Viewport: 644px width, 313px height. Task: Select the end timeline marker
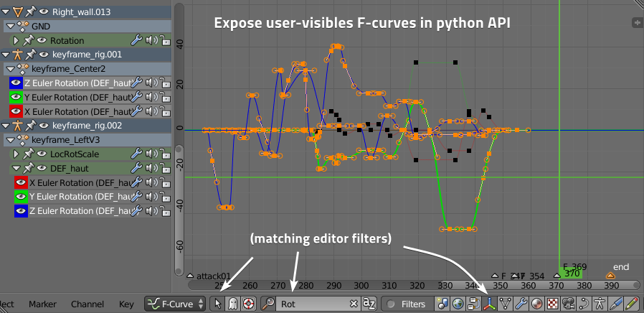[x=610, y=275]
